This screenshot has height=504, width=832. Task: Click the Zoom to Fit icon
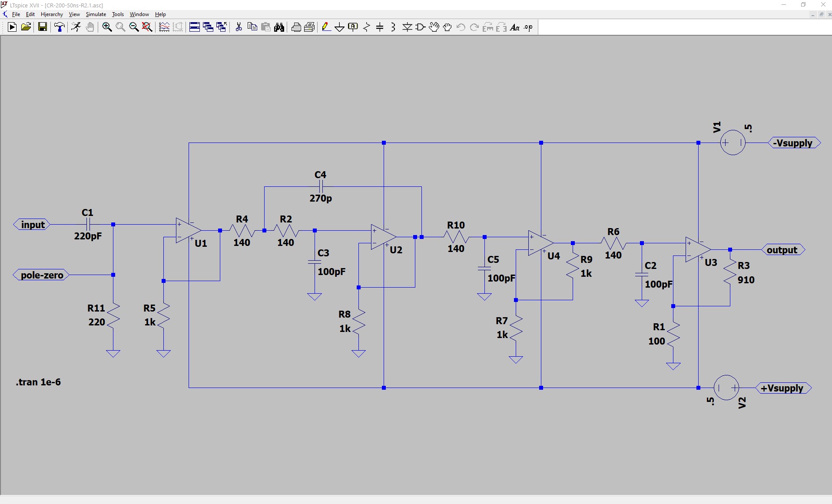pyautogui.click(x=147, y=27)
